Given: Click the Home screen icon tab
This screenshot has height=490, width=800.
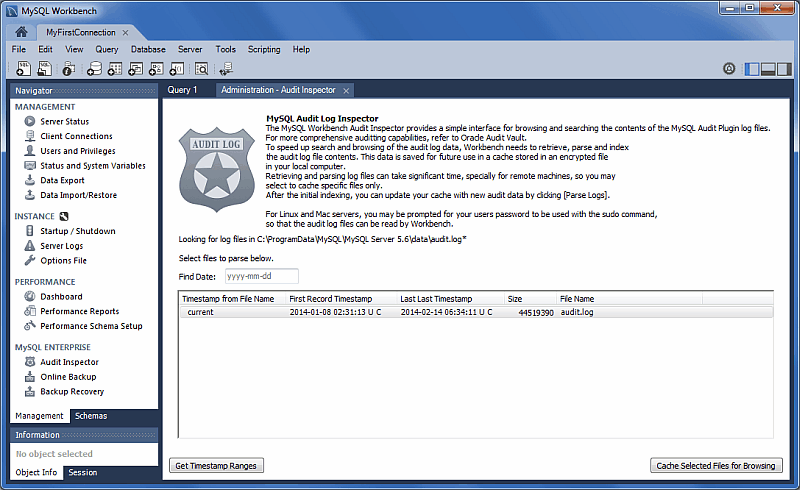Looking at the screenshot, I should tap(21, 32).
